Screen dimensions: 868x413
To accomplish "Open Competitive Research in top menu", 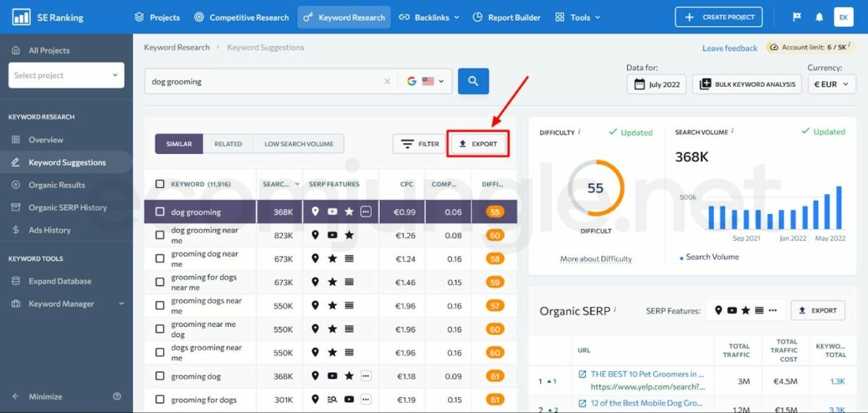I will (241, 17).
